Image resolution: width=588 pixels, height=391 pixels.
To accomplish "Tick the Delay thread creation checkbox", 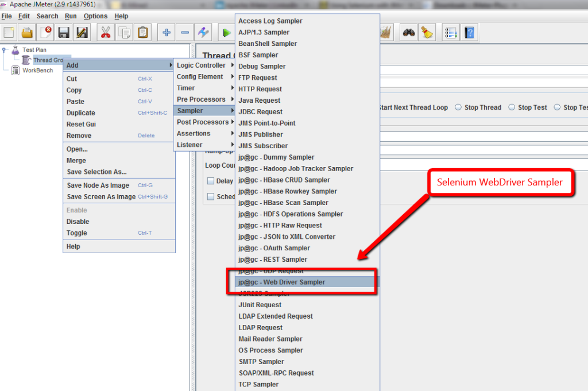I will click(x=211, y=181).
